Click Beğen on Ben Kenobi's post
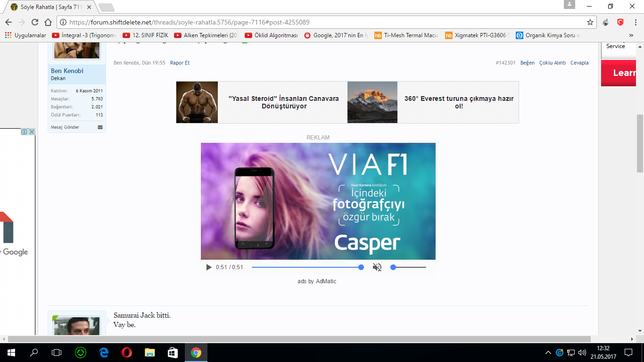 pyautogui.click(x=527, y=63)
